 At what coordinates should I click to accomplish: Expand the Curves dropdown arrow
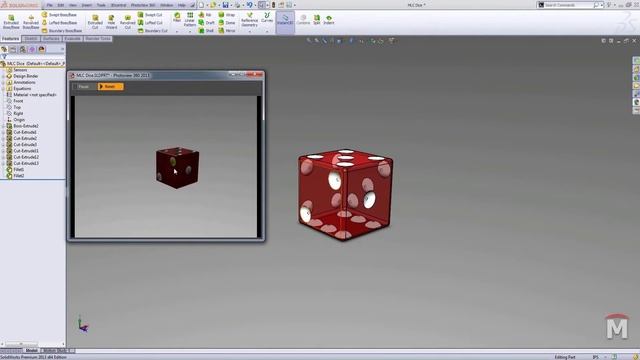point(267,31)
